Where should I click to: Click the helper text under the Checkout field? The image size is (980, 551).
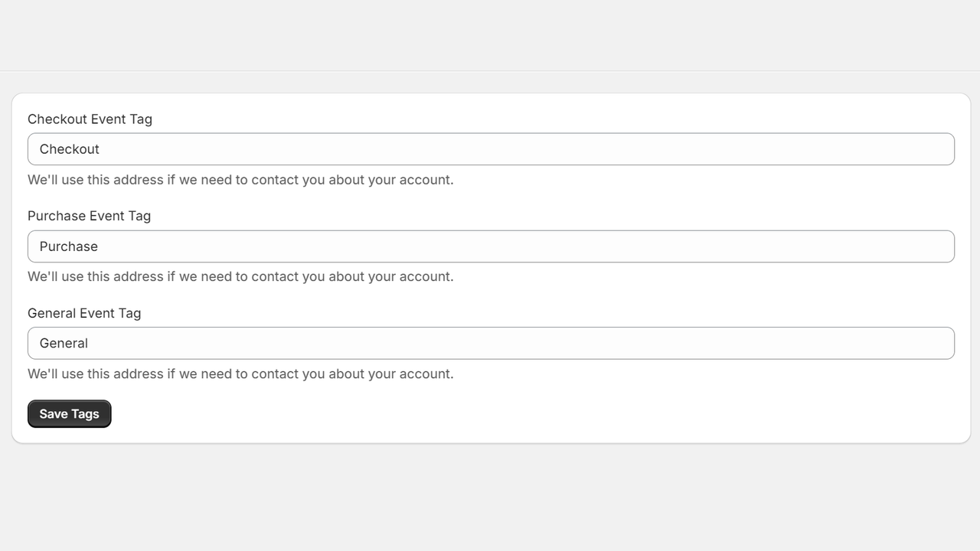pyautogui.click(x=240, y=179)
